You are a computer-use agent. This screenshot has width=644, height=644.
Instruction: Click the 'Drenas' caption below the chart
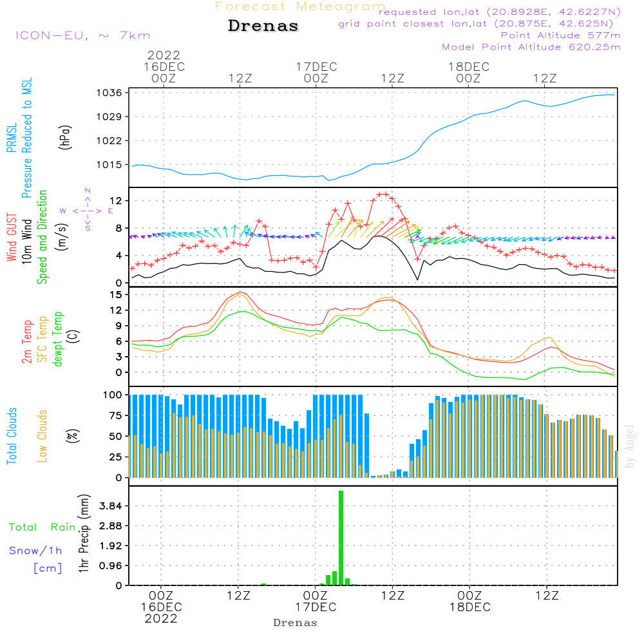click(x=296, y=623)
